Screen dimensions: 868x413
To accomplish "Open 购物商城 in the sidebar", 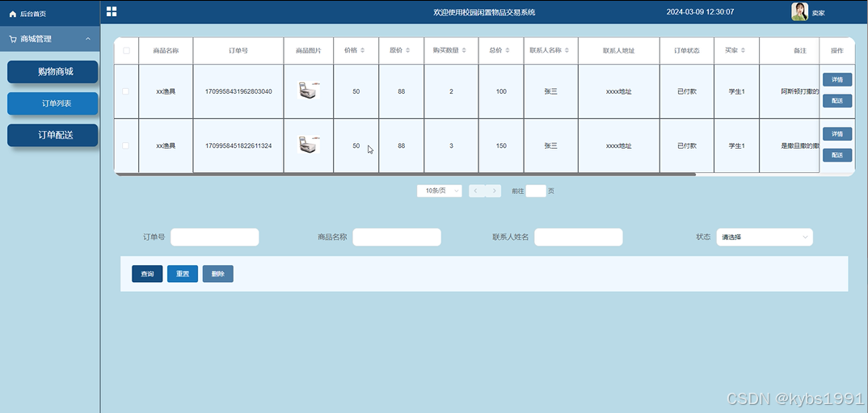I will [53, 72].
